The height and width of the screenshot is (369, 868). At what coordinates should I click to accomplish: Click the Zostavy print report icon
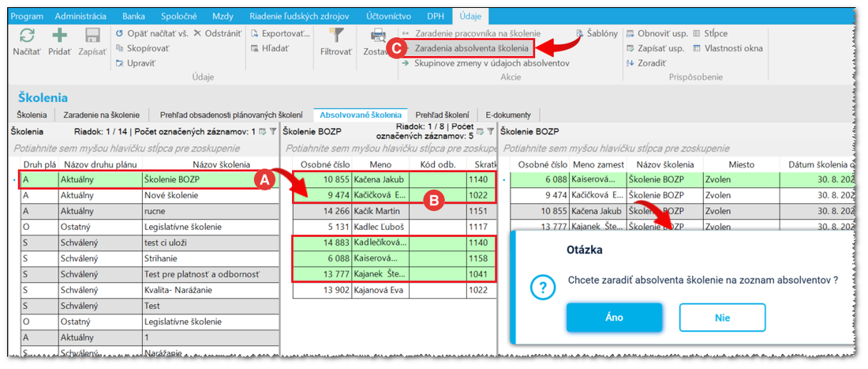click(378, 35)
